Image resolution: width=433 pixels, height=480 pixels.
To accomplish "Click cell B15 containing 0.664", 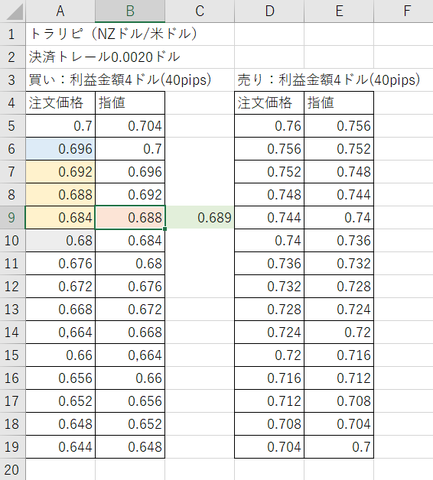I will pos(130,355).
